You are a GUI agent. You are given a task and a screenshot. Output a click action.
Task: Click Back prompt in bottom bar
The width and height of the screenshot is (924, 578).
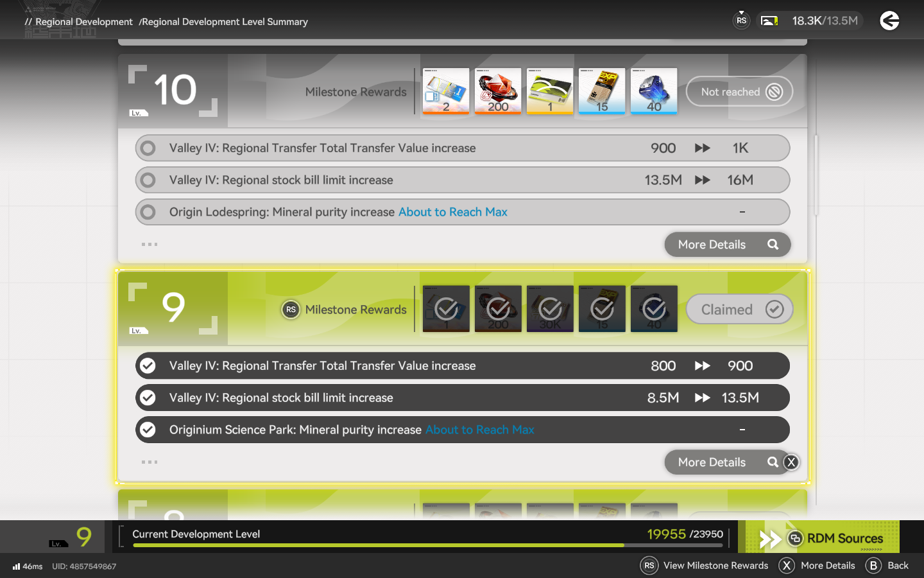(x=887, y=566)
